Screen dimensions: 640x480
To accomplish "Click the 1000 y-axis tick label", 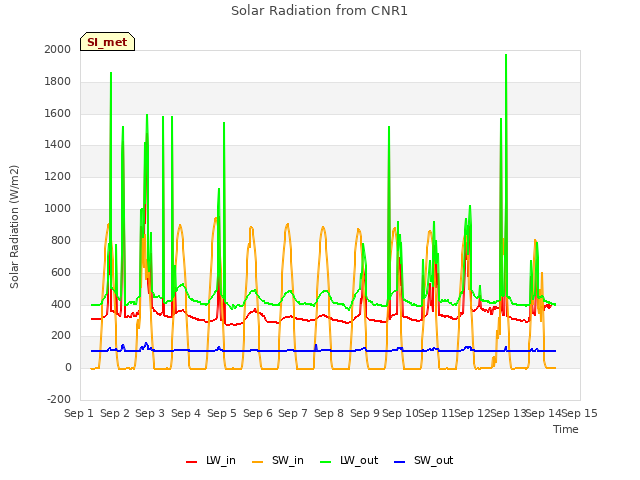I will click(58, 209).
